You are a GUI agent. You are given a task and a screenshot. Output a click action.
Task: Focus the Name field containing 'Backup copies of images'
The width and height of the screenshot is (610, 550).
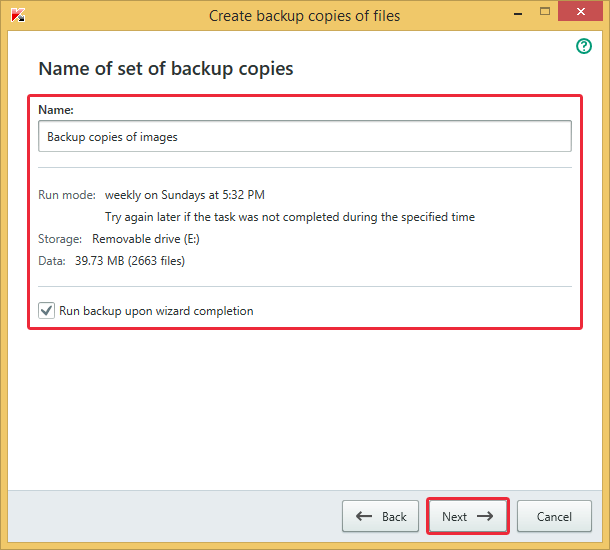tap(305, 136)
